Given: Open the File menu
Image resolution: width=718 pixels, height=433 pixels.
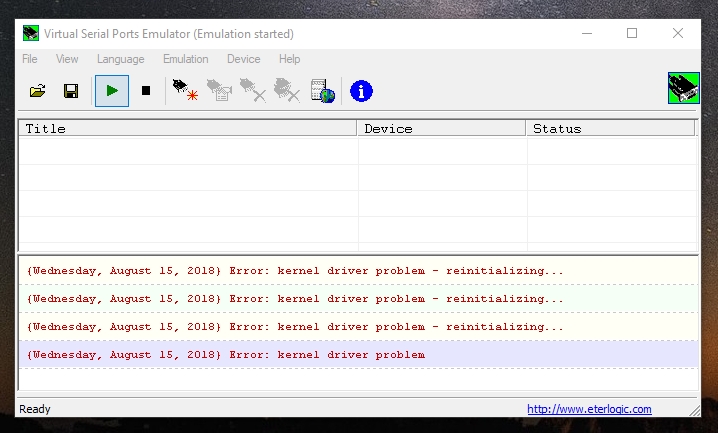Looking at the screenshot, I should (x=30, y=59).
